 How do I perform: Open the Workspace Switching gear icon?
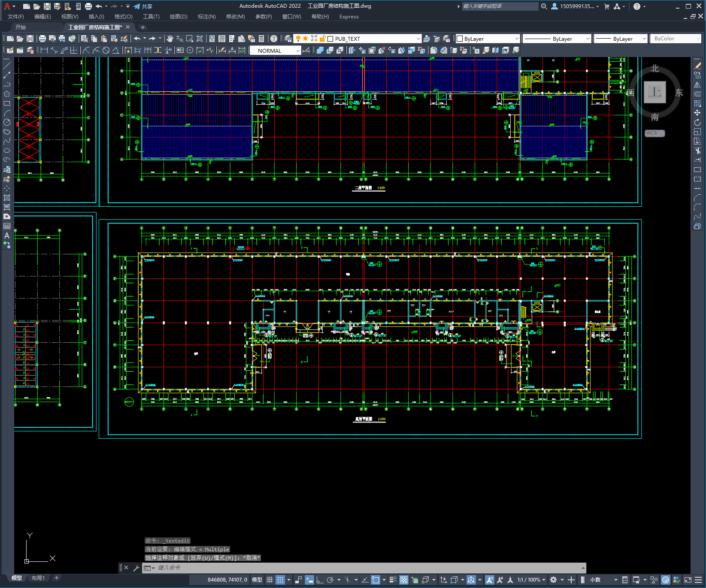(554, 580)
